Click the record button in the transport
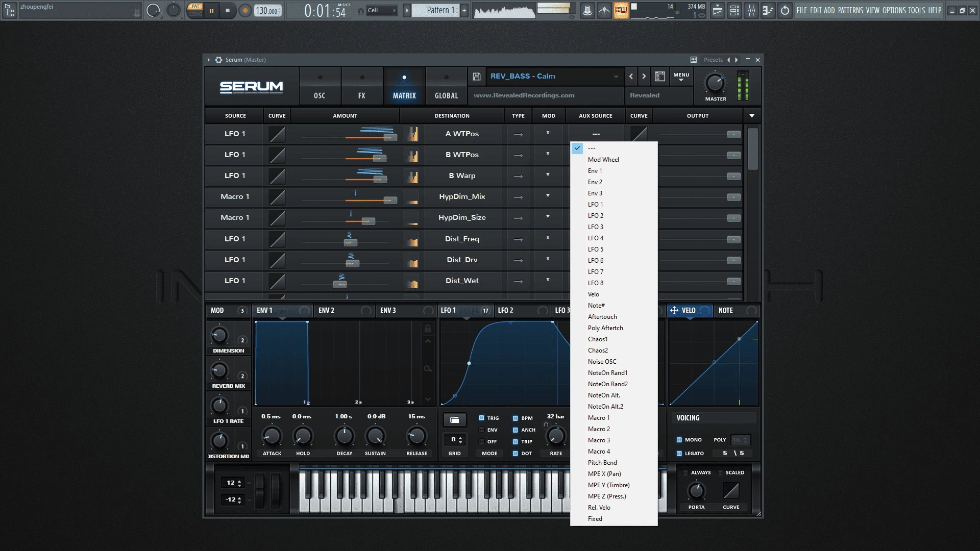Image resolution: width=980 pixels, height=551 pixels. coord(246,10)
